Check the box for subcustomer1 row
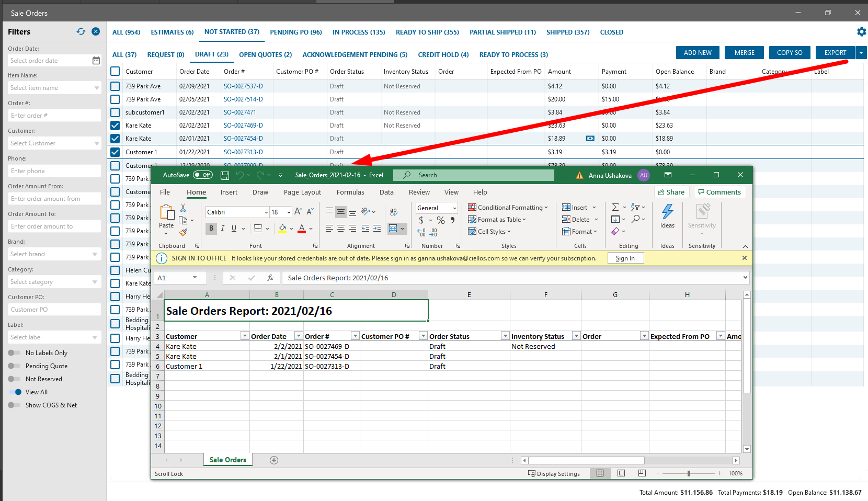This screenshot has height=501, width=868. tap(115, 112)
